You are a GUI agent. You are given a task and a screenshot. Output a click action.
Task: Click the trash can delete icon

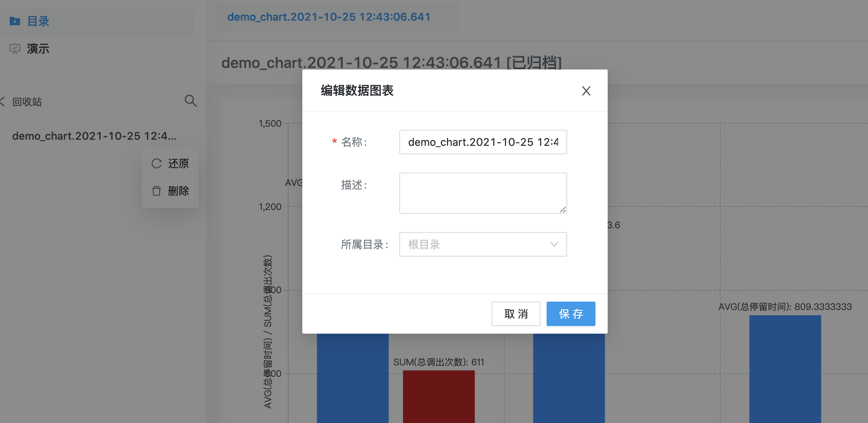tap(156, 191)
